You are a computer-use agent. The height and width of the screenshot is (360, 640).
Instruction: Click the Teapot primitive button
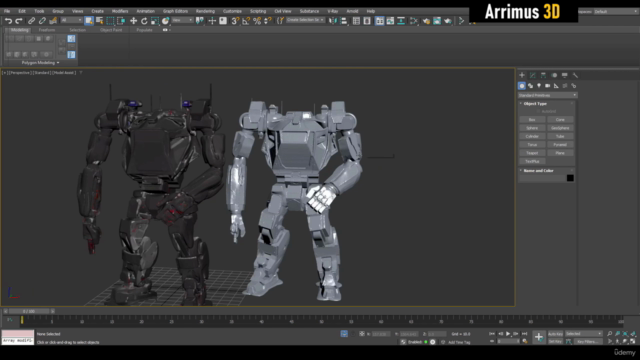[x=532, y=153]
